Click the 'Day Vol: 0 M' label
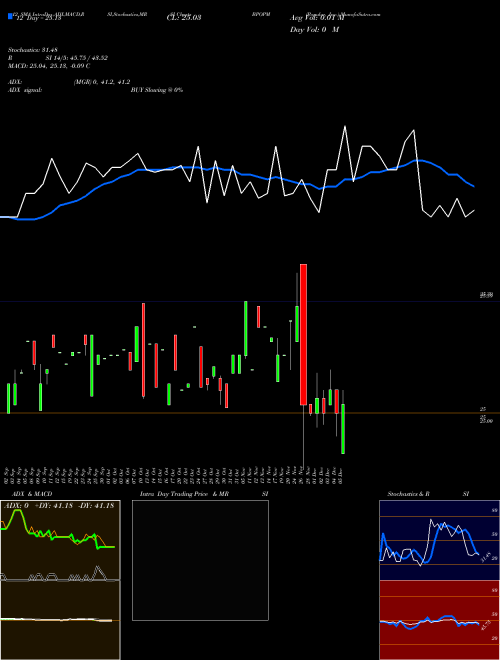 (314, 29)
